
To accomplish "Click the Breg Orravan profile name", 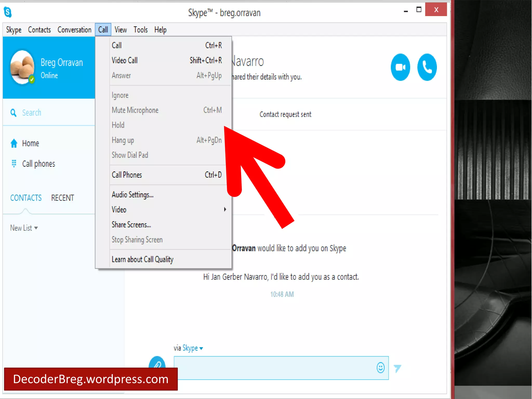I will (x=62, y=63).
